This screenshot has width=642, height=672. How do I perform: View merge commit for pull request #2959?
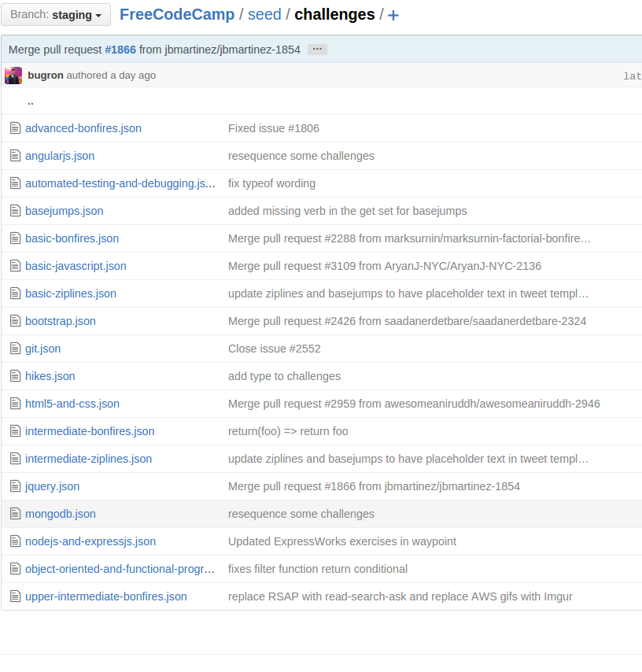(414, 404)
